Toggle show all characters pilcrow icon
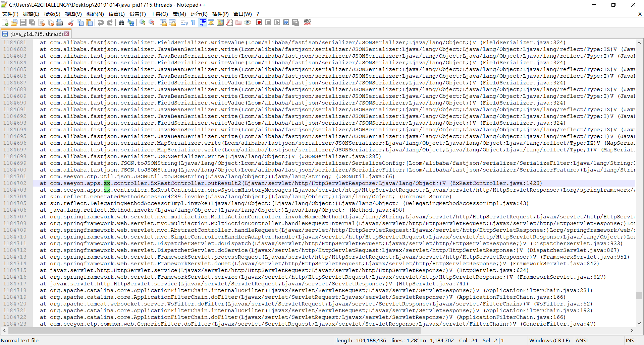The image size is (644, 345). (x=193, y=22)
